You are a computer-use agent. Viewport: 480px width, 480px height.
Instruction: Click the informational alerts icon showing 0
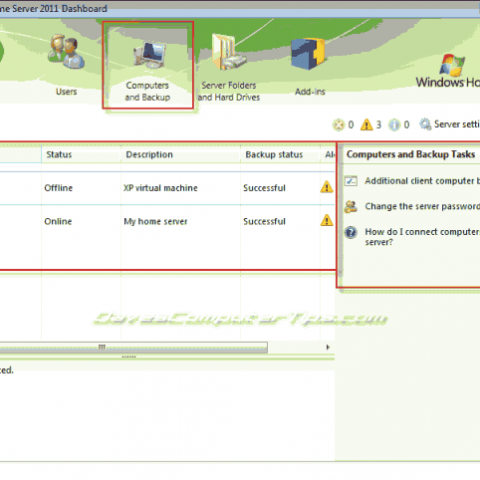pyautogui.click(x=394, y=125)
